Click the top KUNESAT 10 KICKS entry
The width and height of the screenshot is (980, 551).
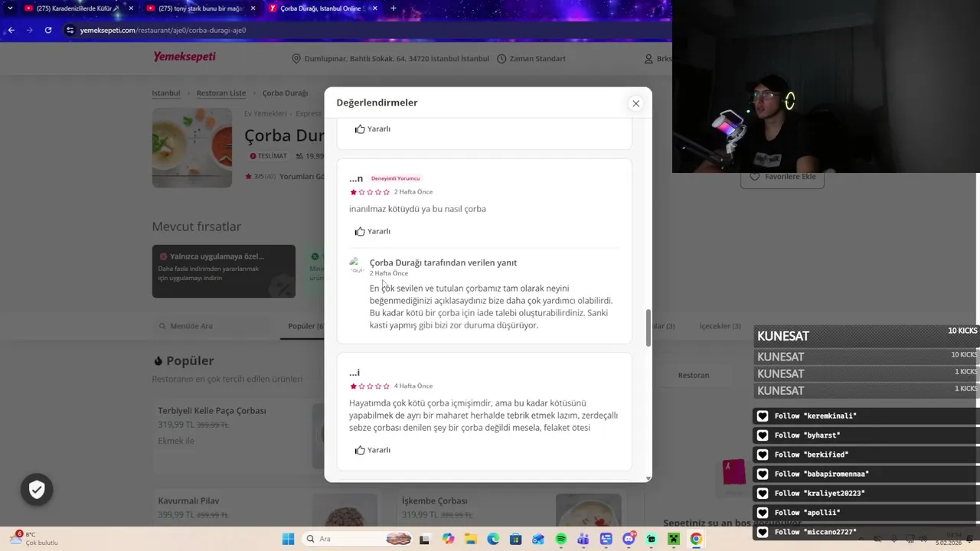point(867,336)
